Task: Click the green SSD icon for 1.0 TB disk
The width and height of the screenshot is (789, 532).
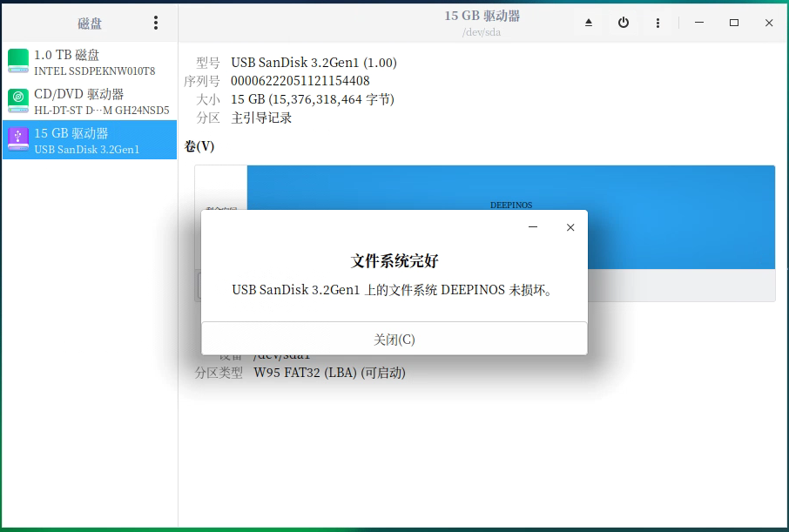Action: (18, 62)
